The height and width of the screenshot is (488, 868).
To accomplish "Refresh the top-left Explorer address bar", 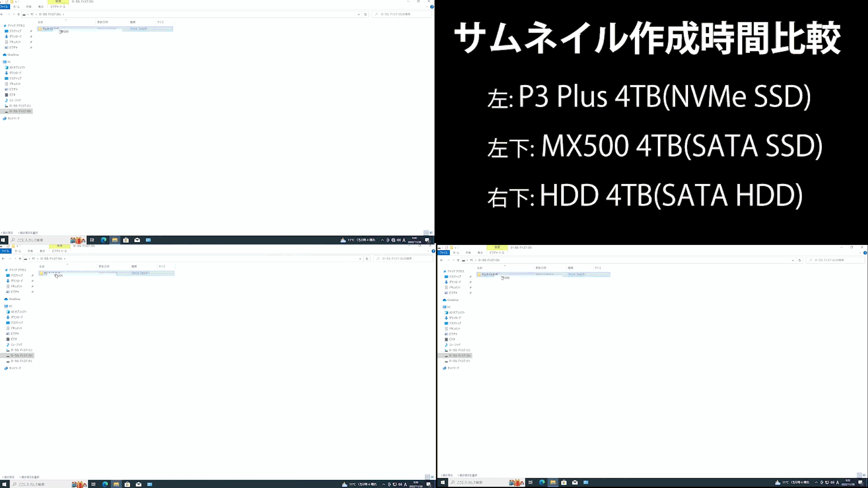I will 365,14.
